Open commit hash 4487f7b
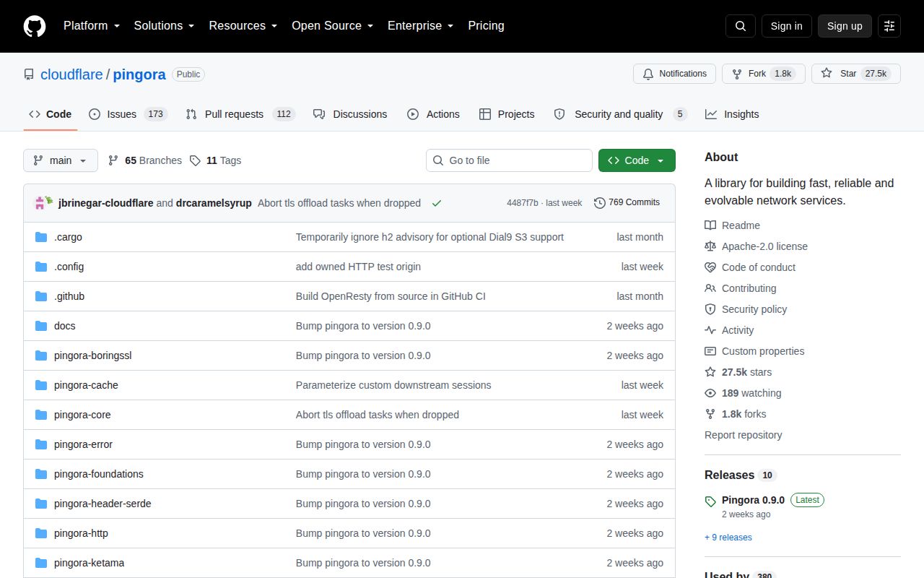The height and width of the screenshot is (578, 924). tap(523, 203)
